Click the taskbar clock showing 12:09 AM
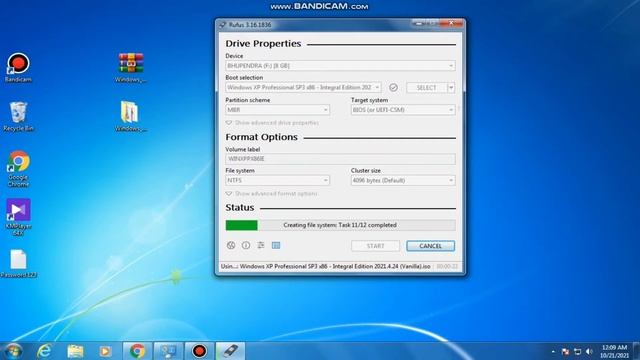The image size is (640, 360). (614, 351)
